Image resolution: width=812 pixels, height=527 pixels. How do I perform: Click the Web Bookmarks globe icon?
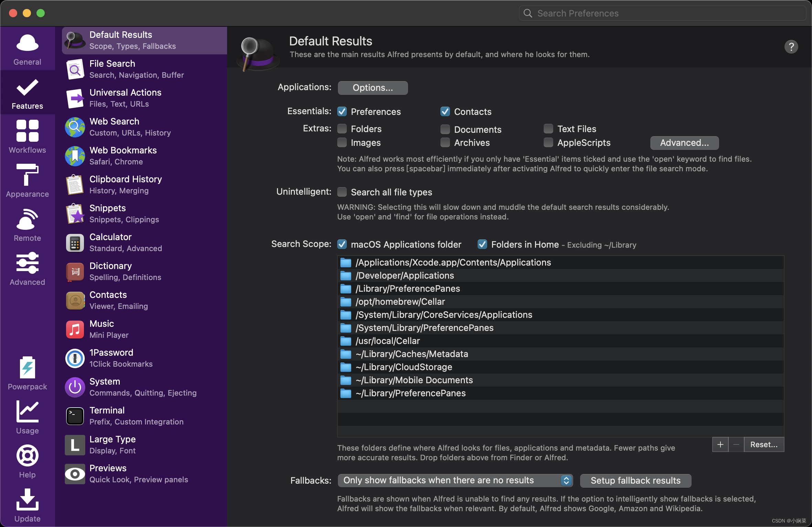pos(75,156)
